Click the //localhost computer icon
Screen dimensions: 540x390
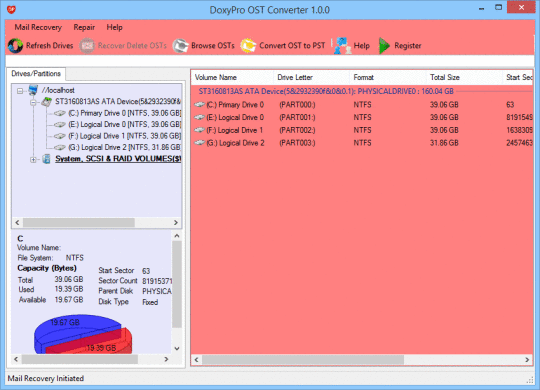click(x=33, y=90)
